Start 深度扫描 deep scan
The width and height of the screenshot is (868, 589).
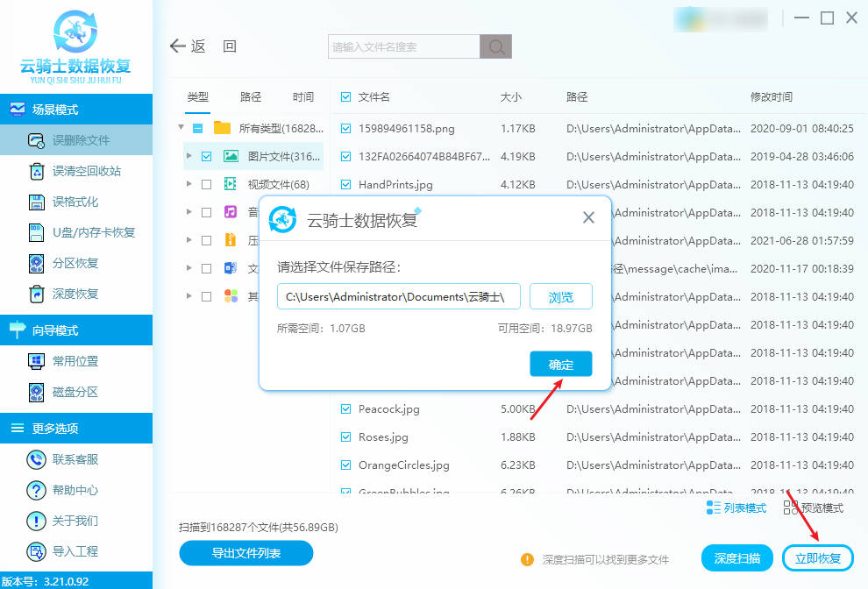736,558
